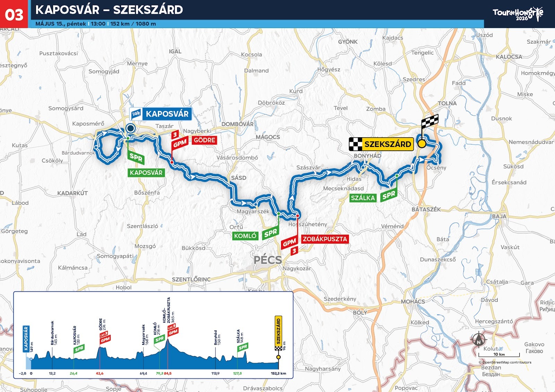The height and width of the screenshot is (392, 555).
Task: Click the north compass icon
Action: [479, 340]
